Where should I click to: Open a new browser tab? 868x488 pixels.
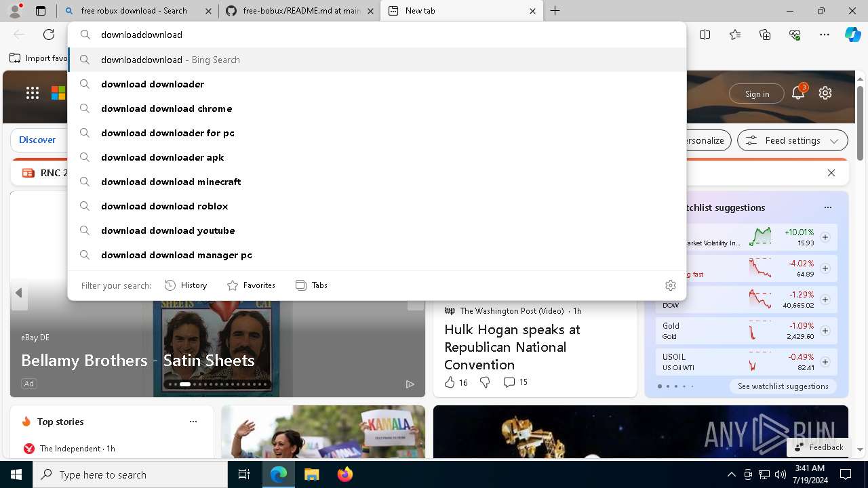click(555, 11)
